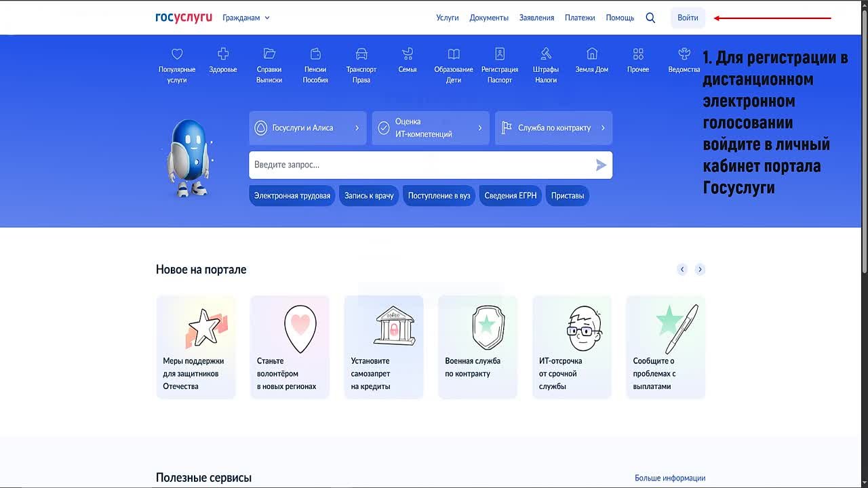This screenshot has height=488, width=868.
Task: Select the Здоровье cross icon
Action: coord(223,54)
